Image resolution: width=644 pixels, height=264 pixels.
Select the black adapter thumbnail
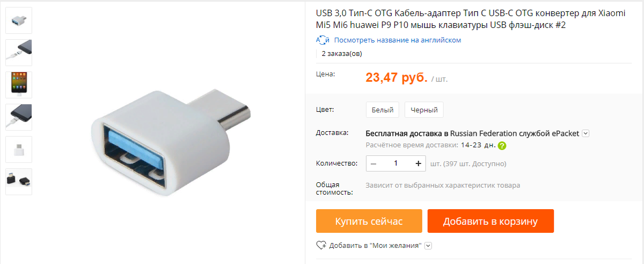[19, 182]
